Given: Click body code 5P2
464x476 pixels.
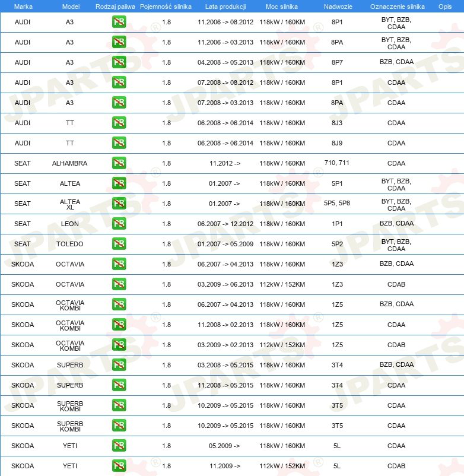Looking at the screenshot, I should (x=337, y=244).
